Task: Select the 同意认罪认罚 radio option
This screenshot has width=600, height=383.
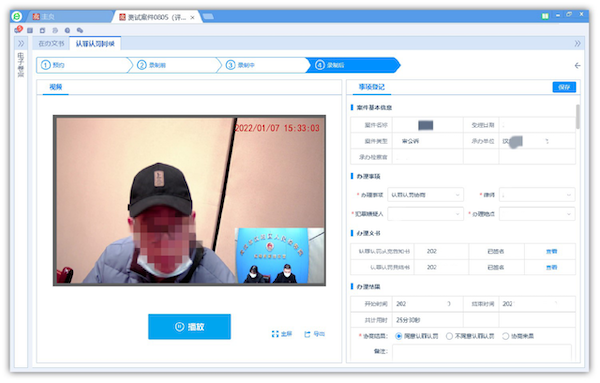Action: 398,336
